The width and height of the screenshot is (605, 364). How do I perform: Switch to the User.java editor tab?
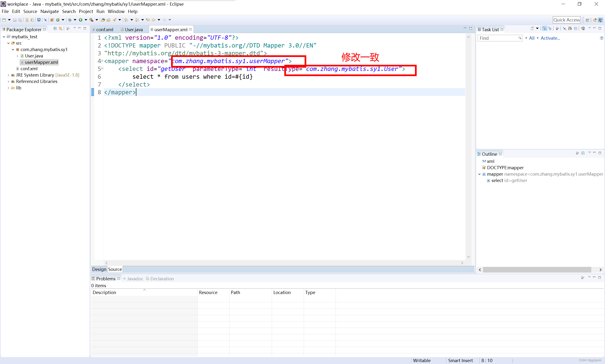tap(132, 30)
